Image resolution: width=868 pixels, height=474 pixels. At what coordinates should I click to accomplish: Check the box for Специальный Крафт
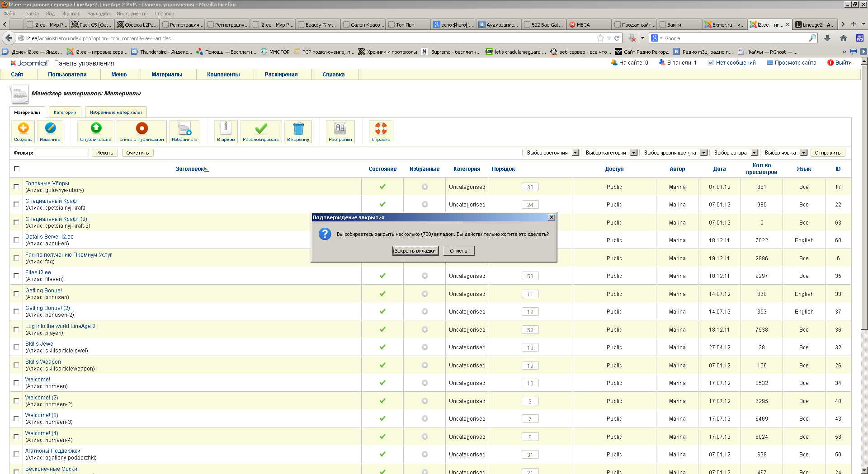coord(16,204)
